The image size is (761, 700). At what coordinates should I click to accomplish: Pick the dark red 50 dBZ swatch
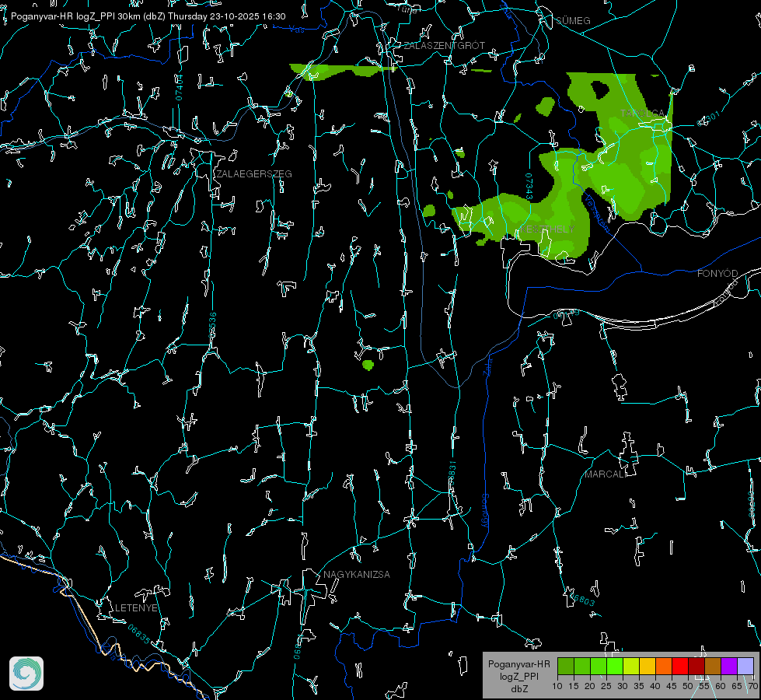(x=696, y=666)
